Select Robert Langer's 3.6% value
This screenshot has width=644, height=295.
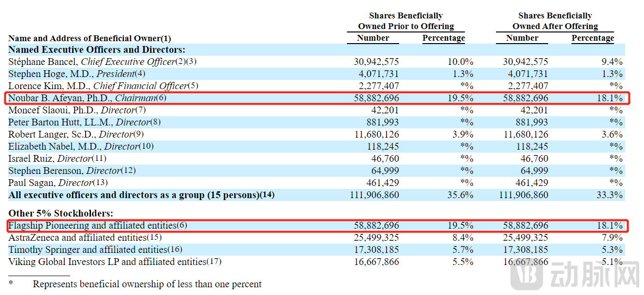click(x=612, y=134)
